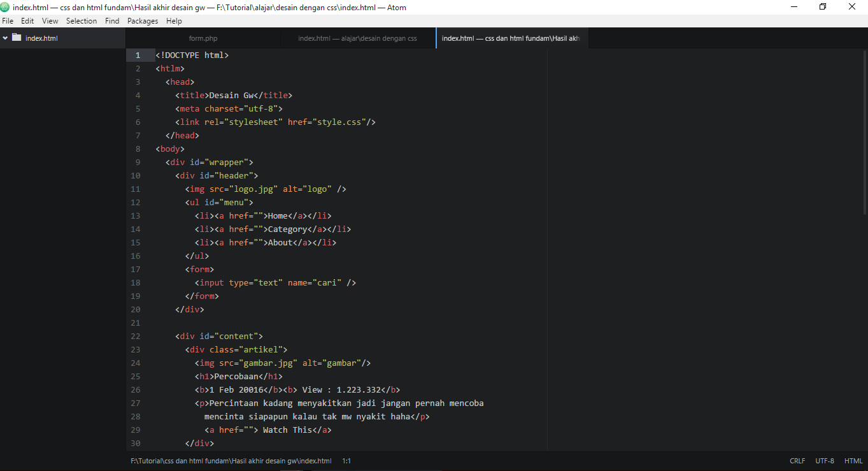Collapse the index.html item using its chevron

click(x=4, y=38)
